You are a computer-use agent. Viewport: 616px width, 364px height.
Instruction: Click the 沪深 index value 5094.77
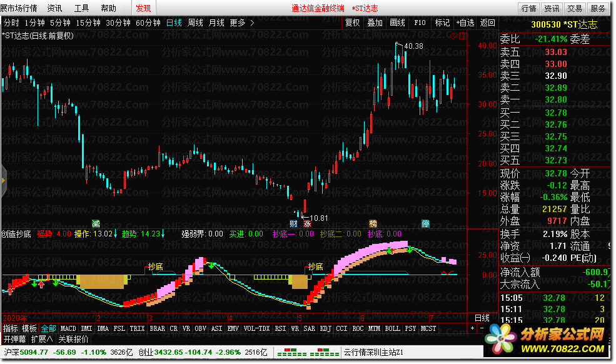(x=34, y=352)
